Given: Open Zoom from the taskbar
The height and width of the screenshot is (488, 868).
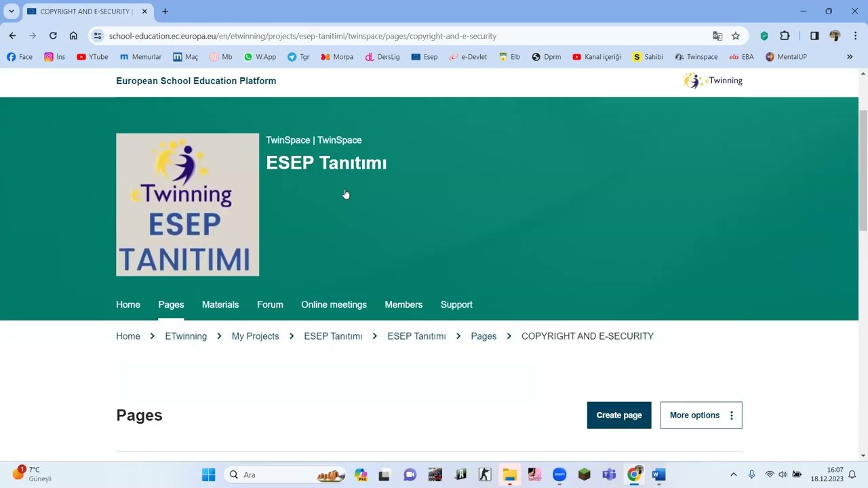Looking at the screenshot, I should pos(559,474).
